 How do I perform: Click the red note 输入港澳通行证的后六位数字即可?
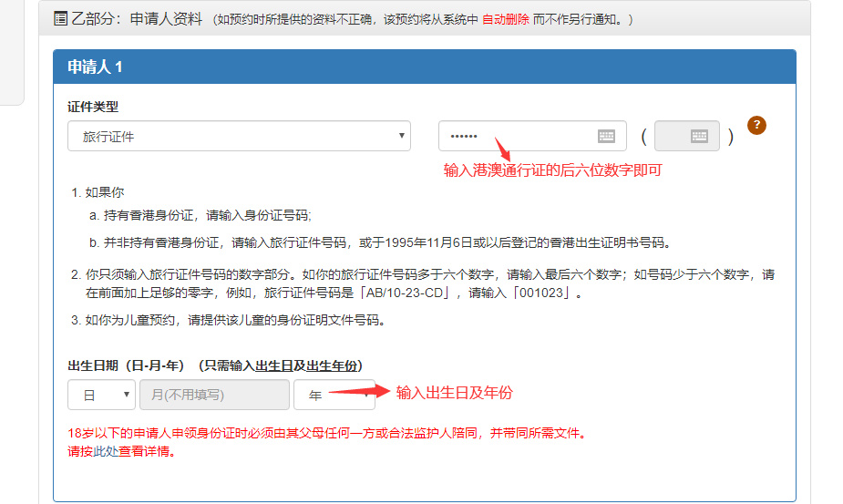coord(552,170)
